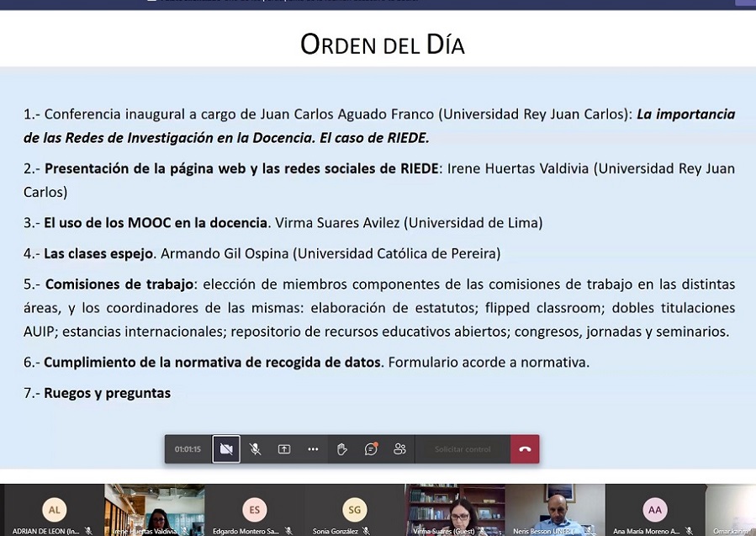Select the Sonia González participant tile
The image size is (756, 536).
coord(354,510)
